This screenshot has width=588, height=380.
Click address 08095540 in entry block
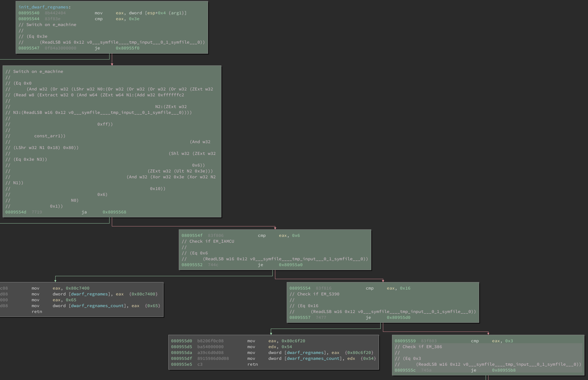click(29, 13)
